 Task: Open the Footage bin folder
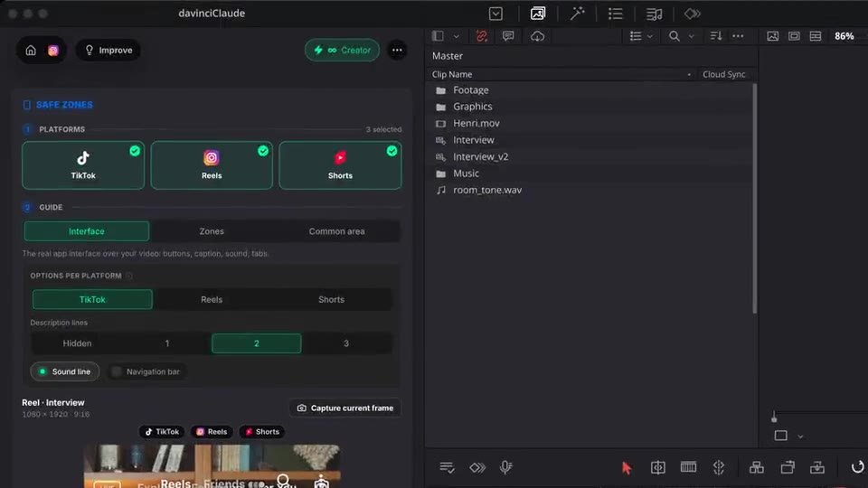pos(471,90)
